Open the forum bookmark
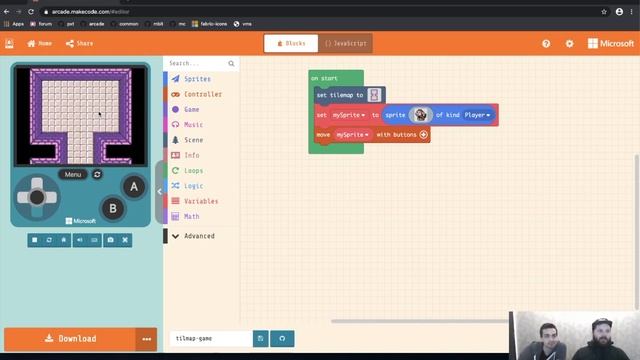Image resolution: width=640 pixels, height=360 pixels. pos(41,24)
